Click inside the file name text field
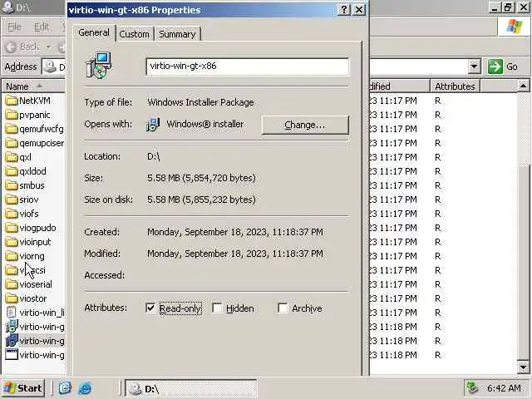Image resolution: width=532 pixels, height=399 pixels. (x=248, y=66)
